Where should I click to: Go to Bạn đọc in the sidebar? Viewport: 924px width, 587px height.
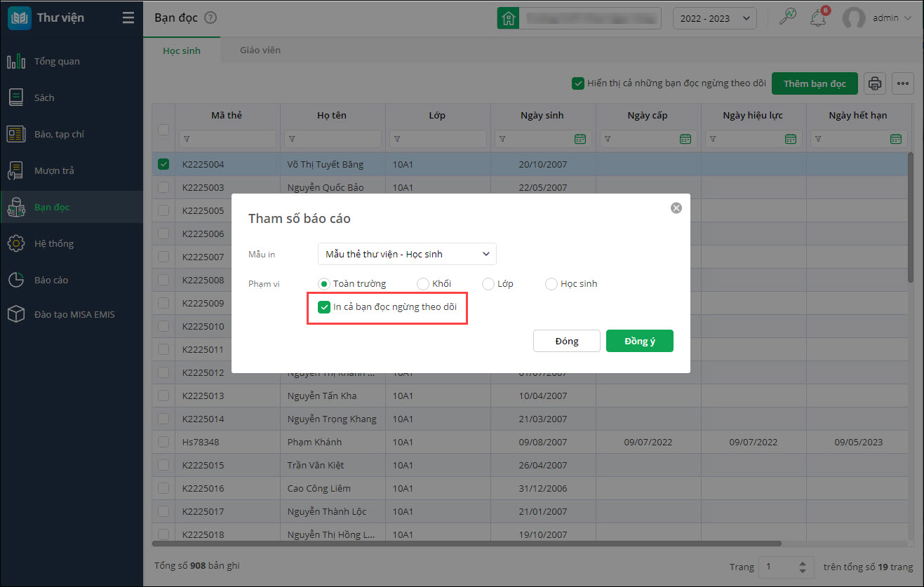72,207
